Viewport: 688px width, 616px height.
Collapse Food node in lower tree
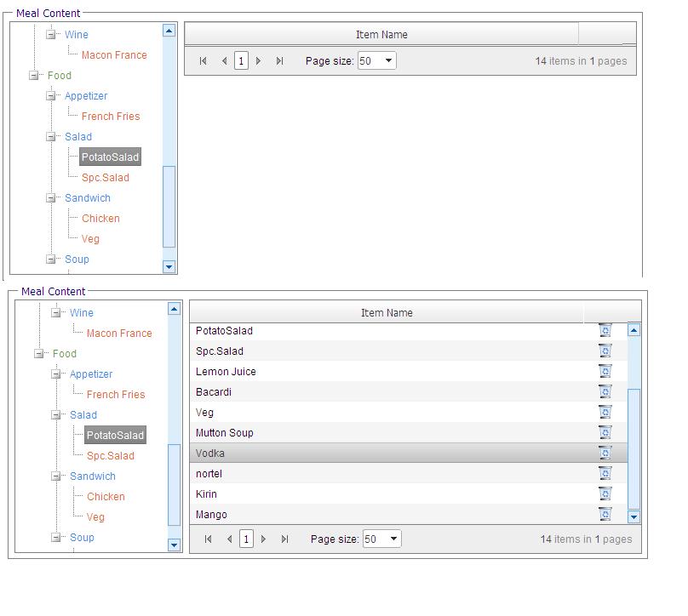click(x=39, y=353)
